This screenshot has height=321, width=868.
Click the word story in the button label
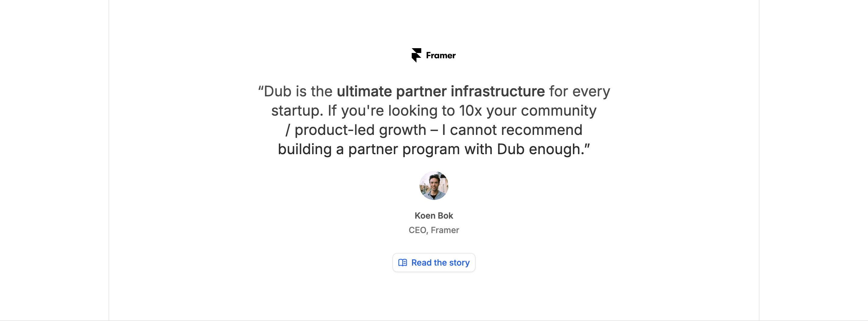coord(459,263)
